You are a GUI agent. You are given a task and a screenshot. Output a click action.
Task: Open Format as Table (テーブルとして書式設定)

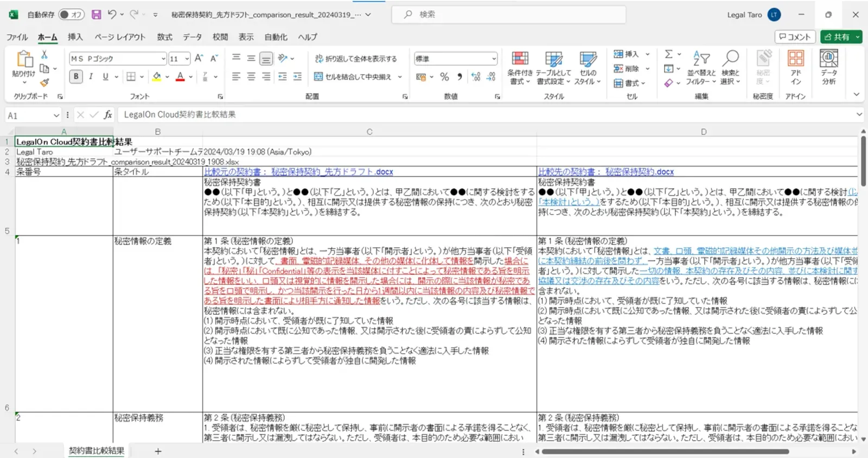point(553,68)
